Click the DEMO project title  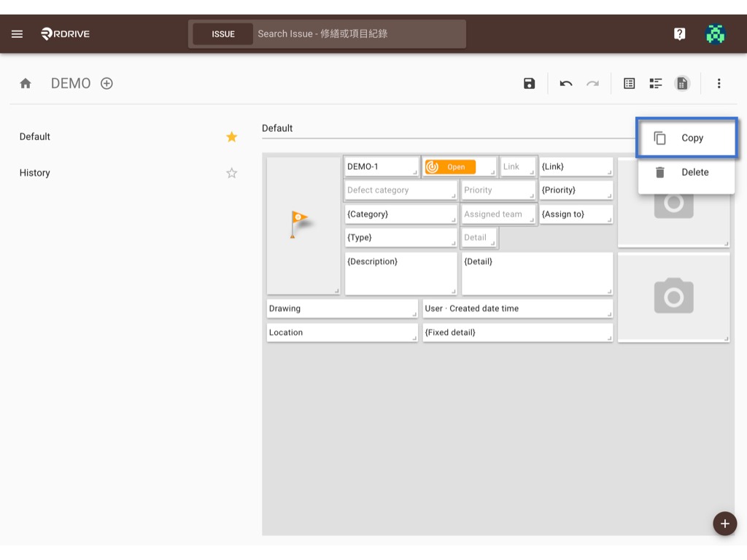click(x=71, y=83)
